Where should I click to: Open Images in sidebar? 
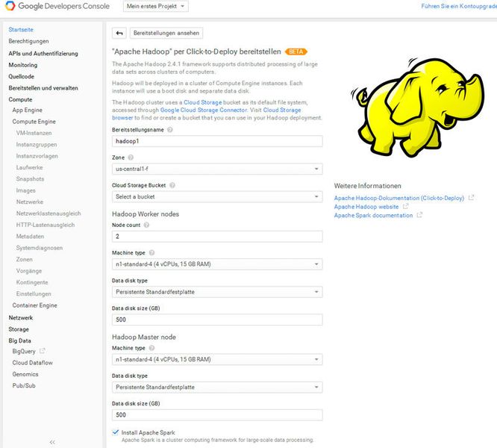(x=25, y=190)
